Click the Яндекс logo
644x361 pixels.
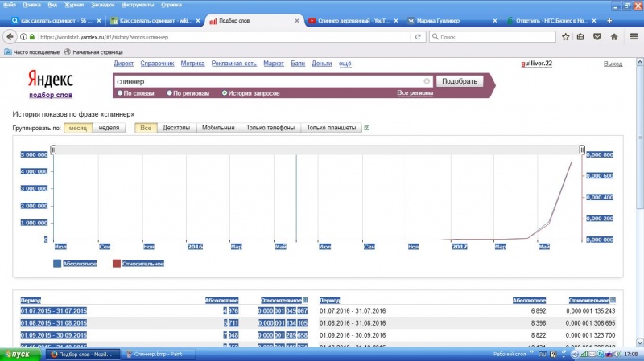click(x=51, y=79)
